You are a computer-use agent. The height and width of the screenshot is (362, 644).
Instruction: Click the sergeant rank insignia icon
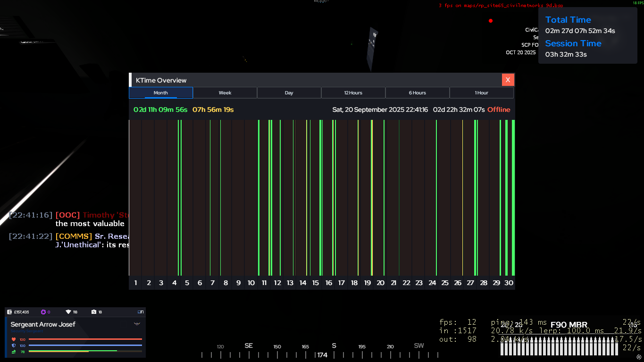coord(137,324)
